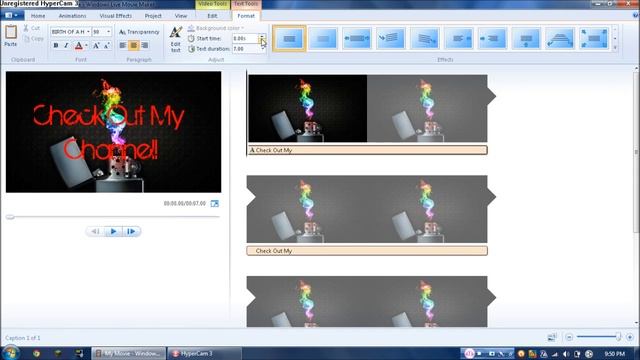Click the Edit text button
Image resolution: width=640 pixels, height=360 pixels.
pos(176,39)
